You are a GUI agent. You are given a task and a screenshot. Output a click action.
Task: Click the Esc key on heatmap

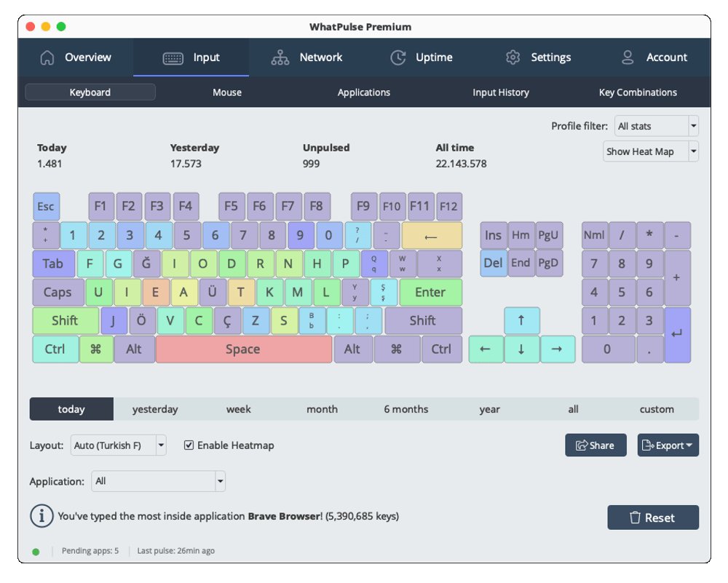click(46, 206)
